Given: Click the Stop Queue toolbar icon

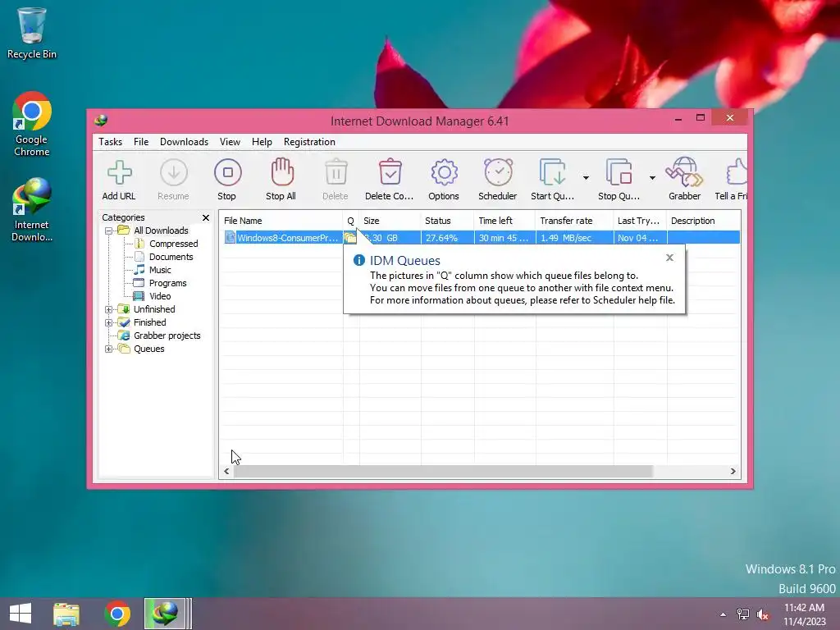Looking at the screenshot, I should 619,172.
